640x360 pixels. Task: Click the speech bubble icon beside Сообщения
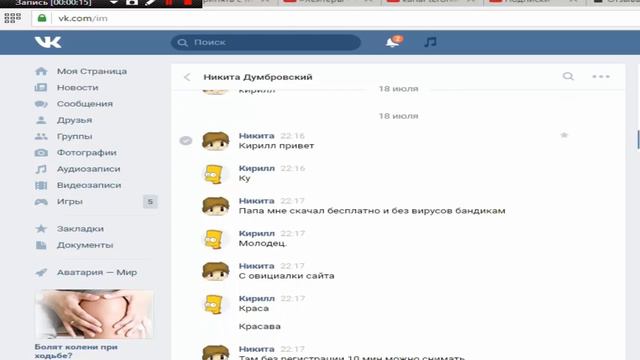pyautogui.click(x=41, y=104)
